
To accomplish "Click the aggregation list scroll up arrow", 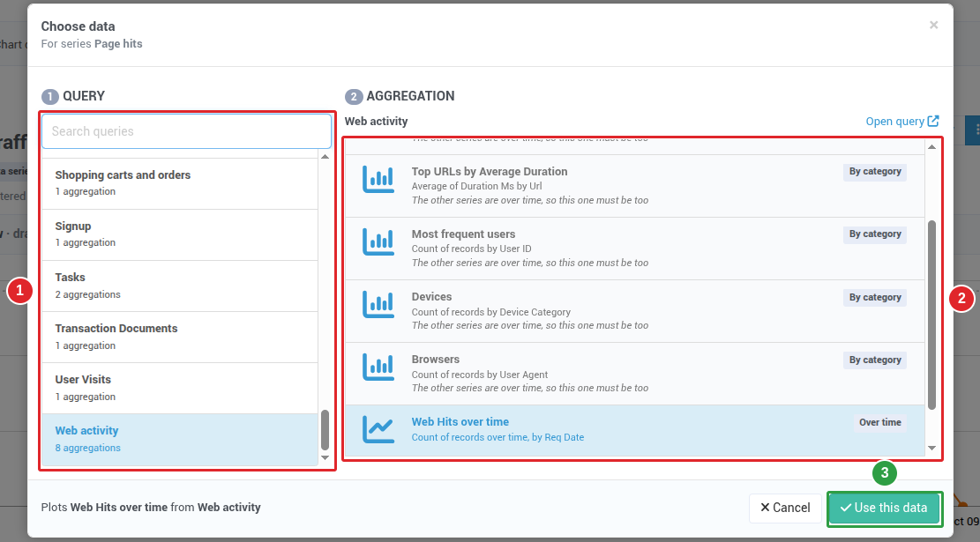I will [x=931, y=147].
